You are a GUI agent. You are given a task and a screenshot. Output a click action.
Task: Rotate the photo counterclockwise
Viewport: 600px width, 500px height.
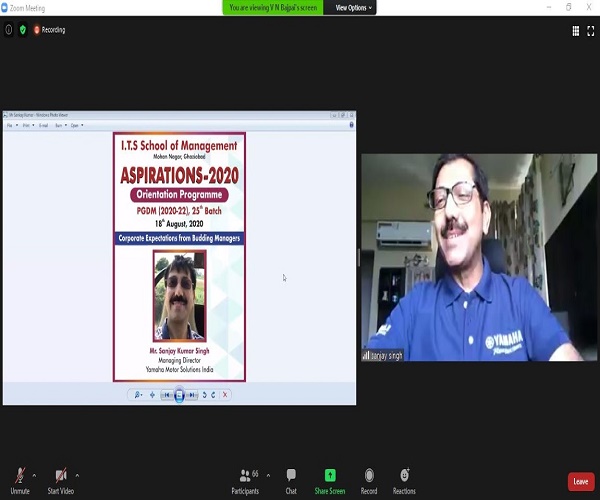tap(204, 395)
